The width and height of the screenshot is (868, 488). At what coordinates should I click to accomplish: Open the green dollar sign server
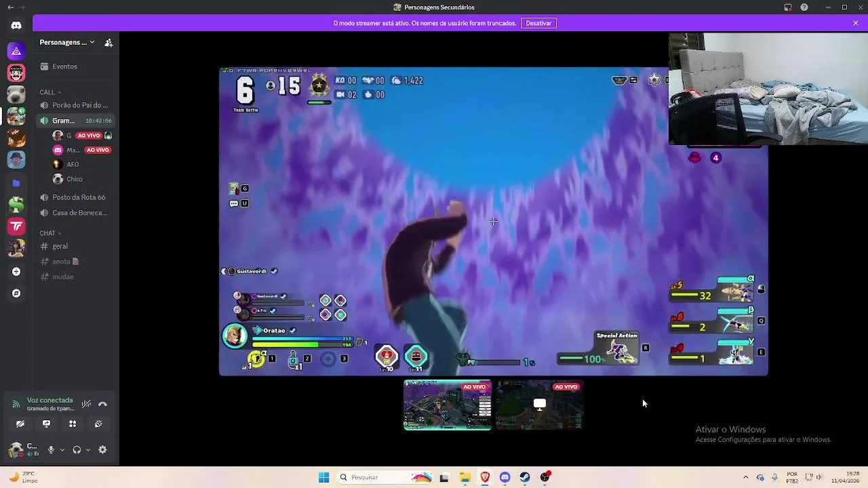pos(16,204)
